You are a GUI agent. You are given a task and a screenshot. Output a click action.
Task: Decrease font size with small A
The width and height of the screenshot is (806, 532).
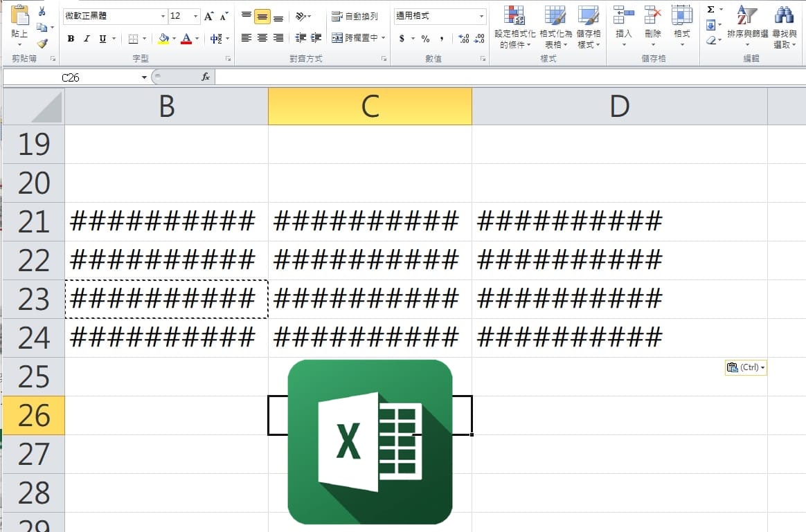[x=224, y=16]
